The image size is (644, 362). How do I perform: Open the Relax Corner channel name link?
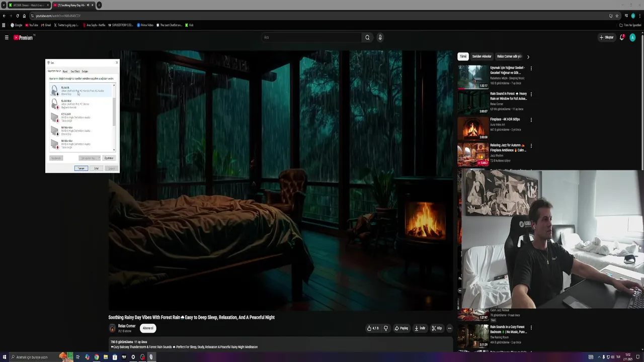[x=127, y=326]
